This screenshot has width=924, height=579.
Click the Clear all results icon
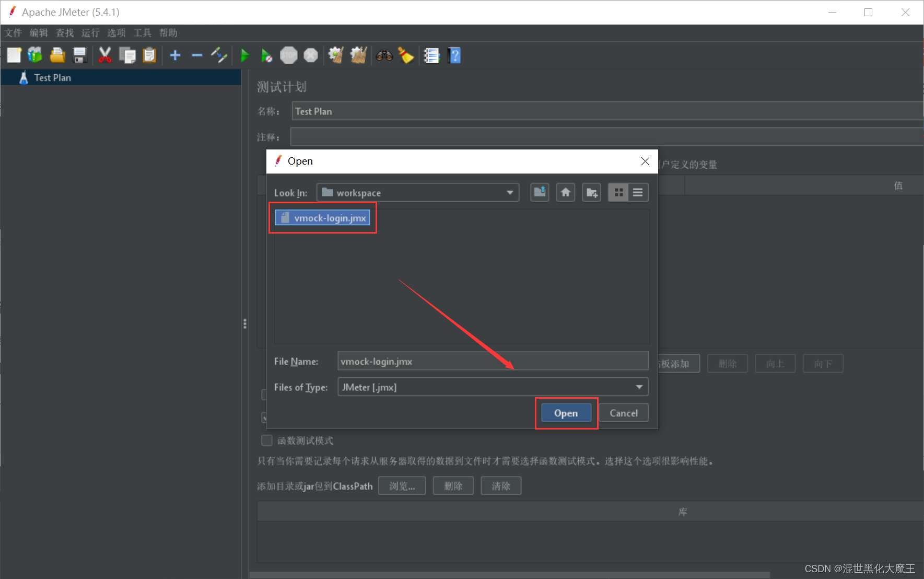pos(358,55)
